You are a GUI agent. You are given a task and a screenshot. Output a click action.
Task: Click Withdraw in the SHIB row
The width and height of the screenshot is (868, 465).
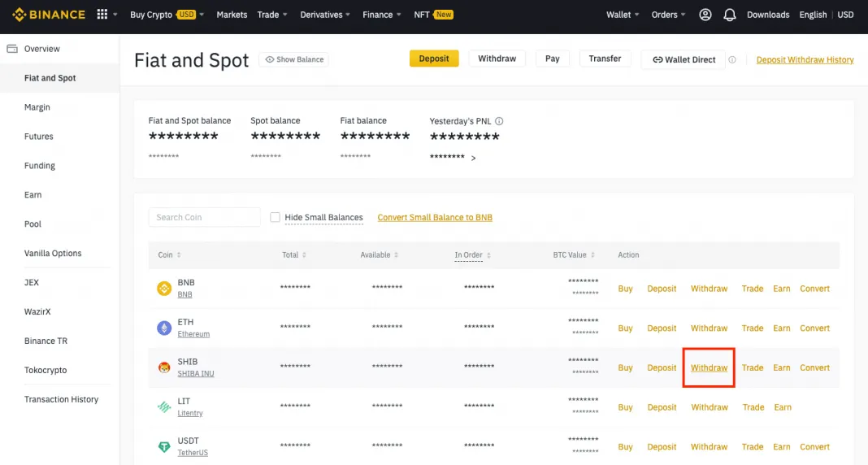(x=709, y=367)
